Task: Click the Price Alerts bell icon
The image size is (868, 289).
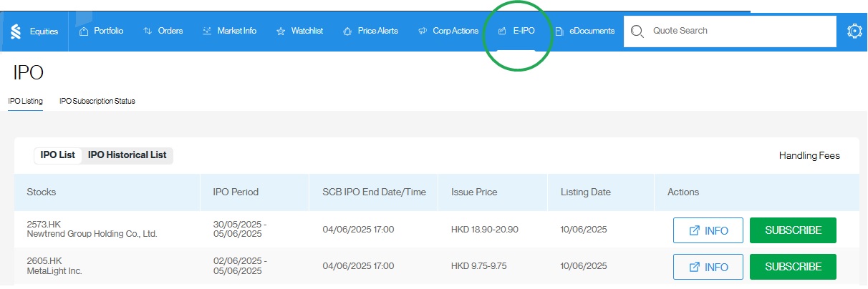Action: pos(347,31)
